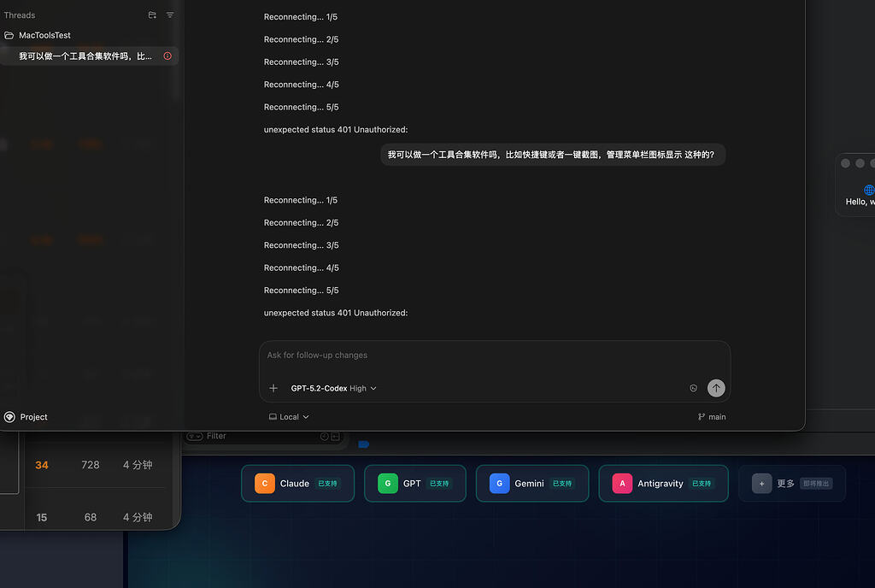Click the first 'Reconnecting... 1/5' line
Viewport: 875px width, 588px height.
click(x=301, y=17)
